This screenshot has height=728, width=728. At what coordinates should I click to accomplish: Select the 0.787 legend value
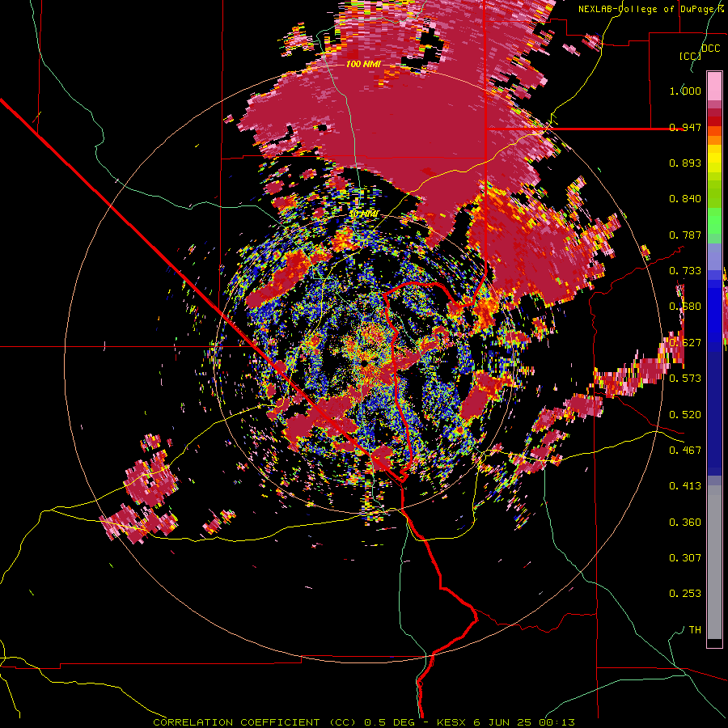coord(685,235)
